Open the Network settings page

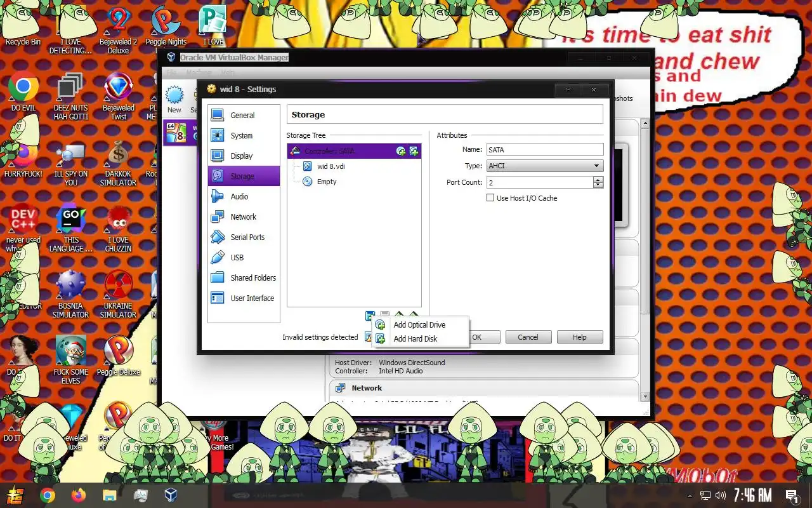click(x=244, y=217)
